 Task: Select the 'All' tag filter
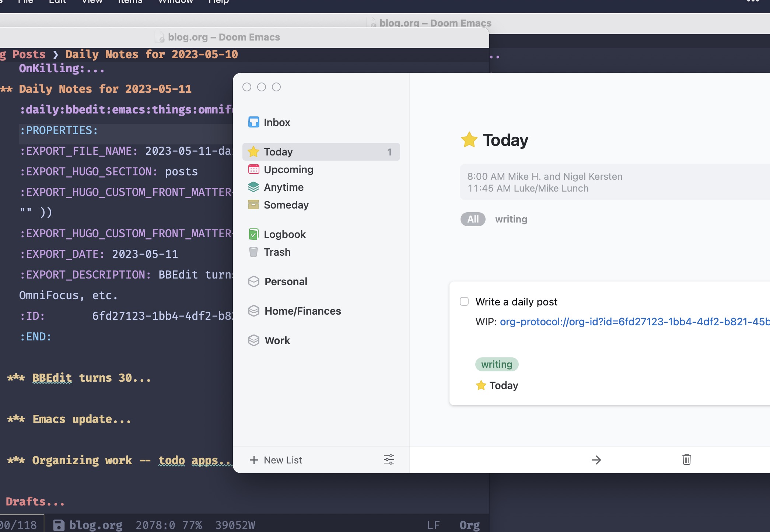pyautogui.click(x=472, y=219)
